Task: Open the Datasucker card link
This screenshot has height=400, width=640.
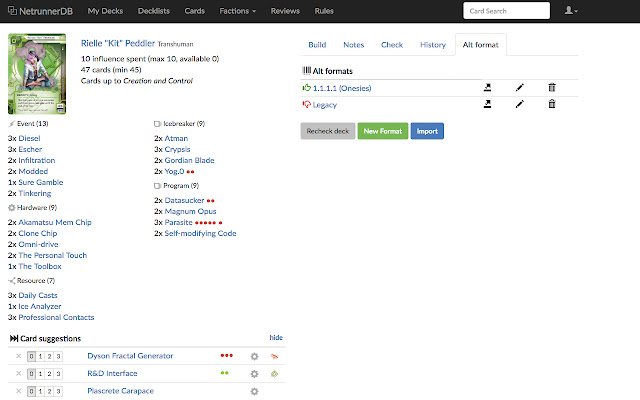Action: point(184,200)
